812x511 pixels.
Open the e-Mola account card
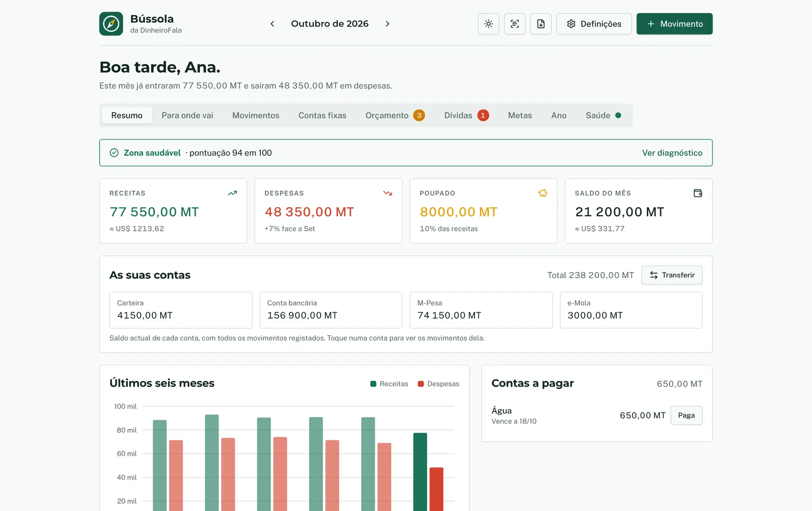[x=631, y=310]
